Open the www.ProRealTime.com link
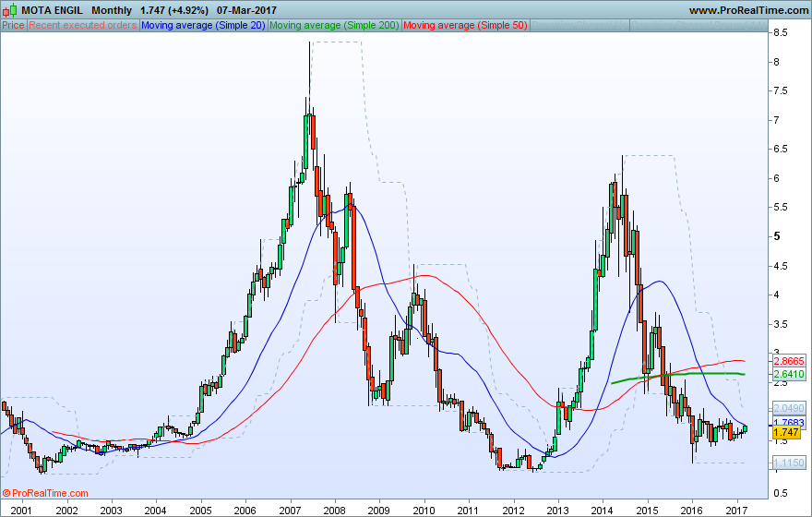 pos(748,10)
